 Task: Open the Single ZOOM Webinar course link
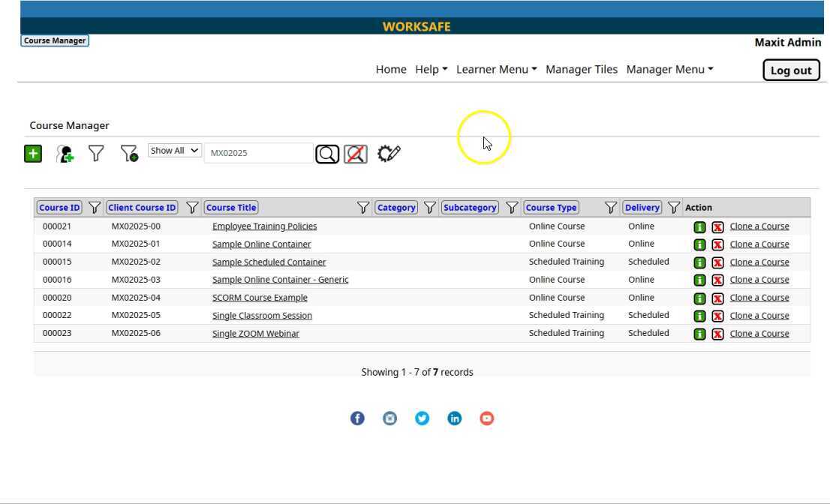[255, 334]
